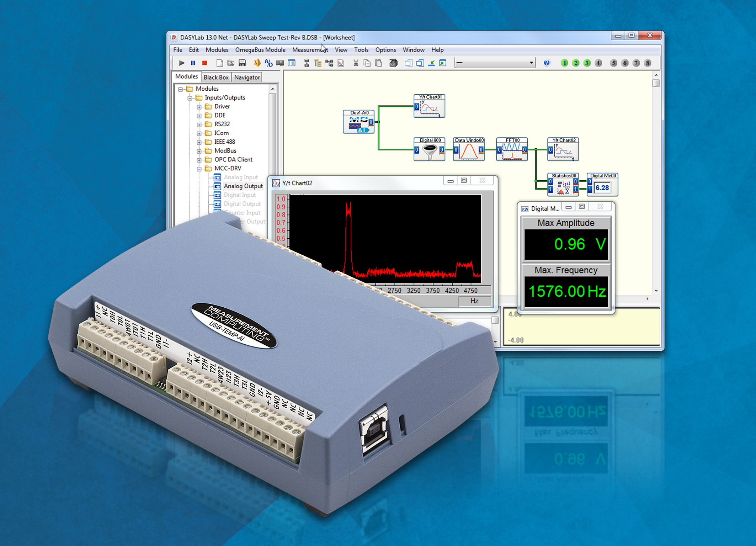Click the Cut scissors icon

pyautogui.click(x=355, y=63)
